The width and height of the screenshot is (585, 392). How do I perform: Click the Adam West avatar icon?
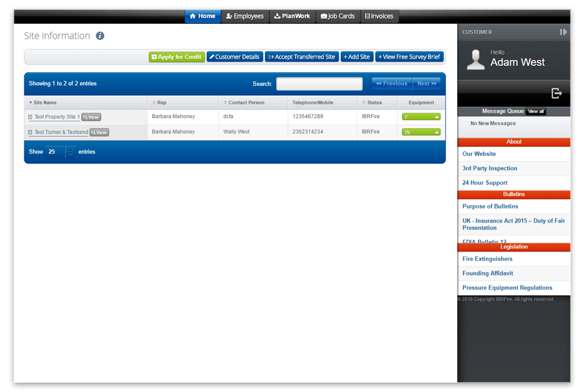pyautogui.click(x=476, y=59)
